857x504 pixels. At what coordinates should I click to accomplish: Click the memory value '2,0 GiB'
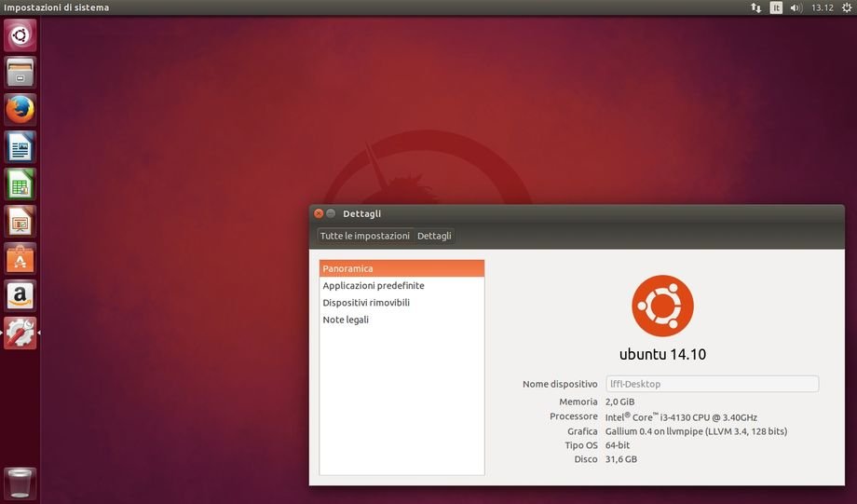point(619,402)
